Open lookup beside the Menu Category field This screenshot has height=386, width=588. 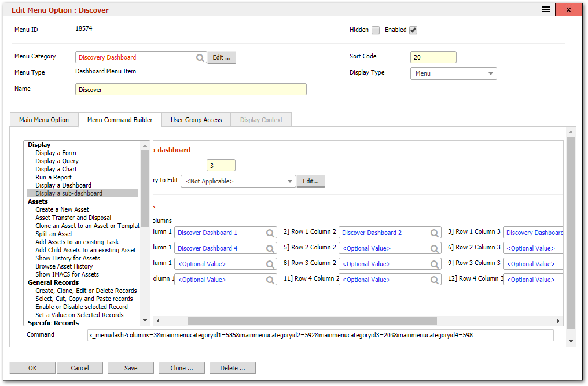200,57
